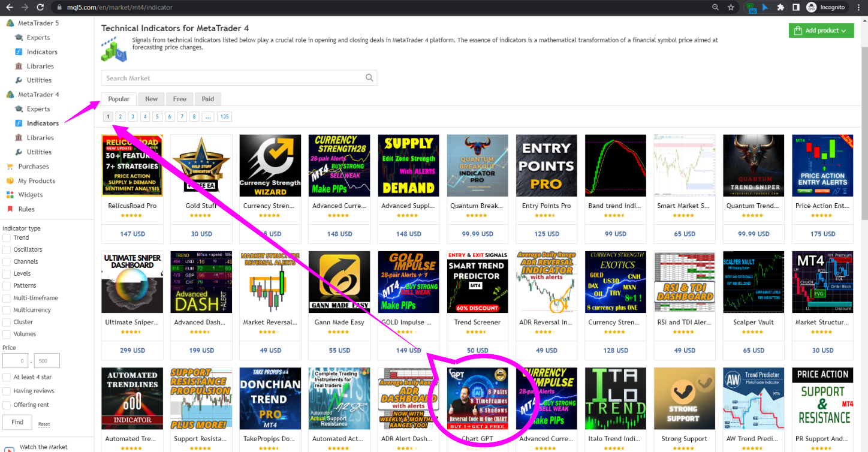Check the Channels indicator type
868x452 pixels.
tap(7, 261)
